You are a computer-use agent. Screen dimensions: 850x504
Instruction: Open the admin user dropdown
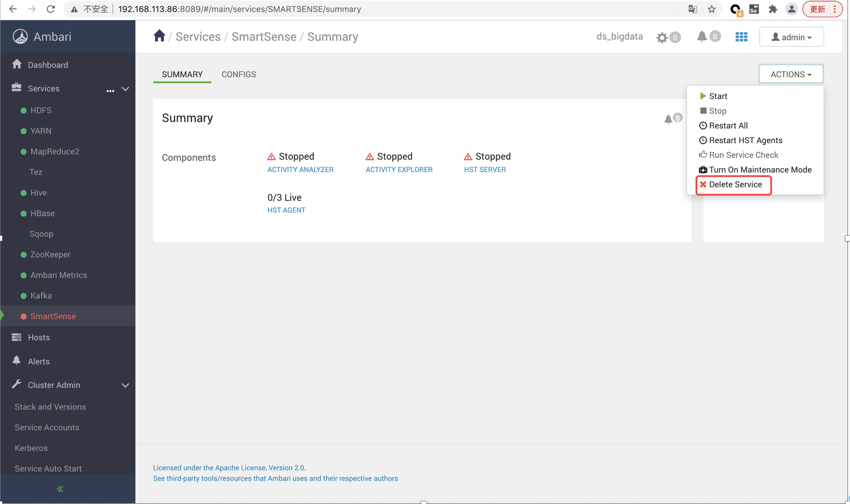click(x=791, y=37)
